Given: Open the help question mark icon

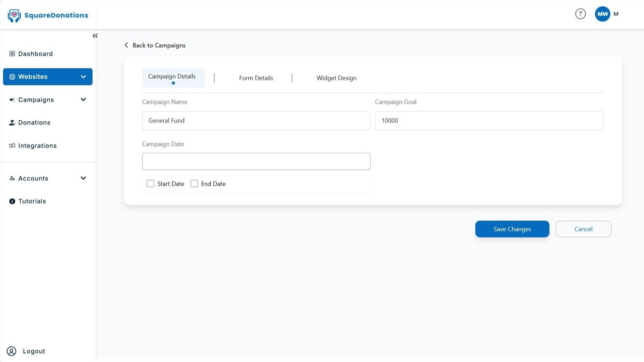Looking at the screenshot, I should pyautogui.click(x=580, y=14).
